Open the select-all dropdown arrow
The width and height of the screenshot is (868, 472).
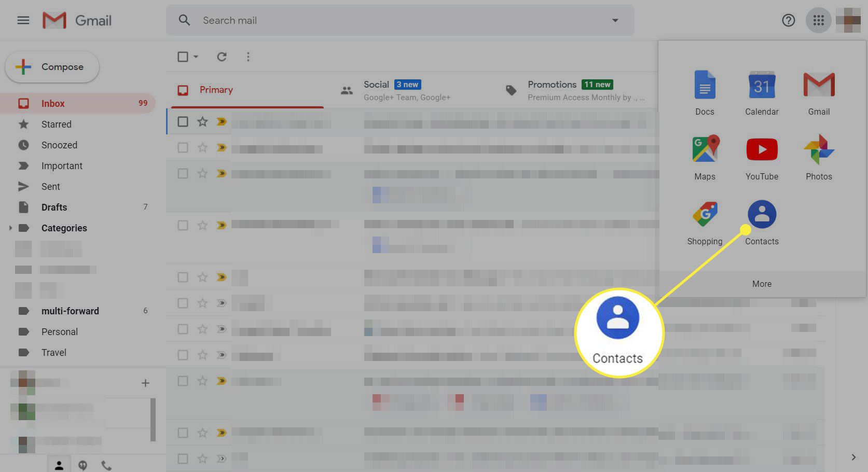(196, 57)
